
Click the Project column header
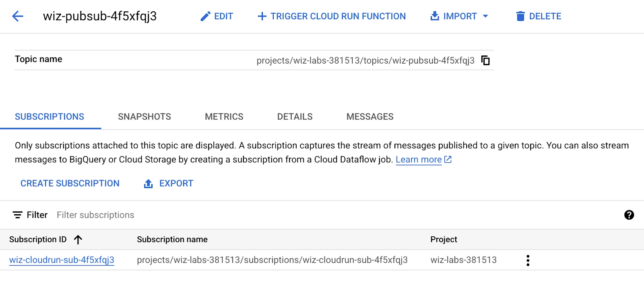click(x=444, y=240)
